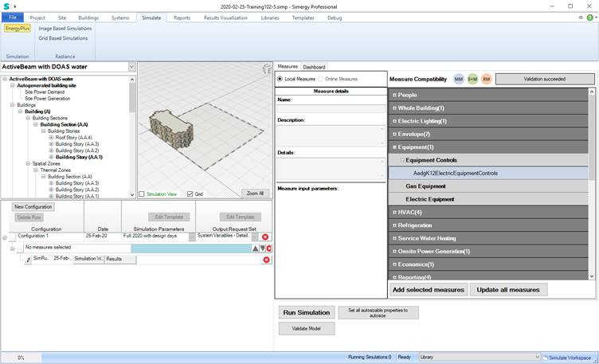
Task: Toggle the Grid checkbox
Action: tap(190, 194)
